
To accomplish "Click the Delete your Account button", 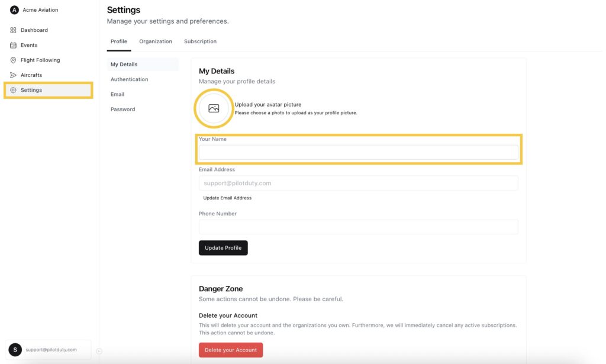I will [231, 350].
